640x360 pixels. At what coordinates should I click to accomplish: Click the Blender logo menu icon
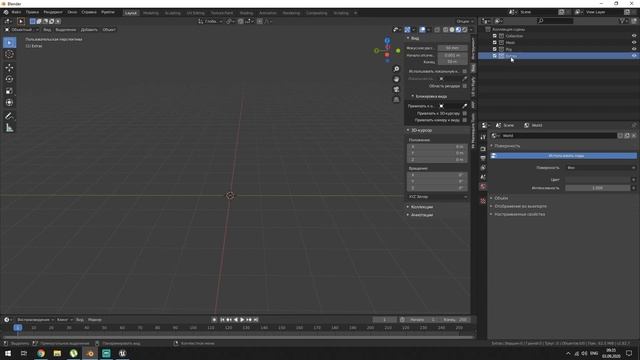pyautogui.click(x=6, y=12)
